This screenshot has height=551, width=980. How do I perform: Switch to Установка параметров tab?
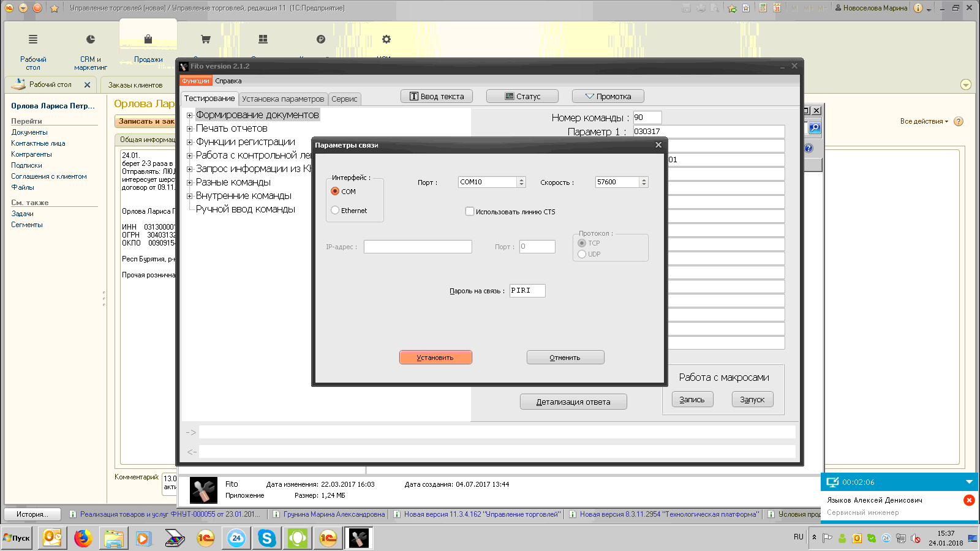pos(283,99)
